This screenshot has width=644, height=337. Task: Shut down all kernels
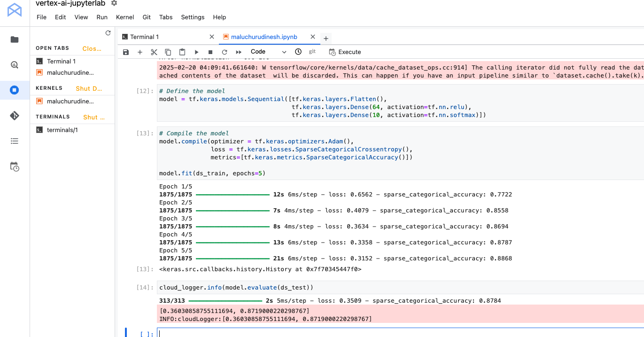click(x=89, y=88)
